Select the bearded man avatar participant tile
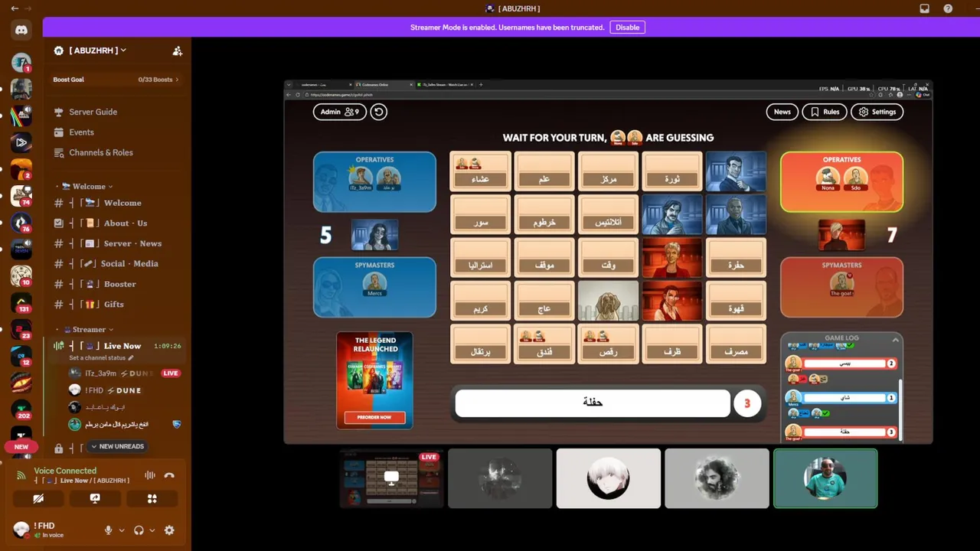 (x=717, y=478)
